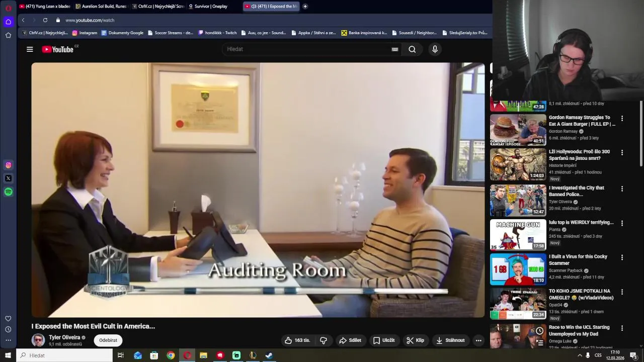644x362 pixels.
Task: Open City that Banned Police thumbnail
Action: [518, 200]
